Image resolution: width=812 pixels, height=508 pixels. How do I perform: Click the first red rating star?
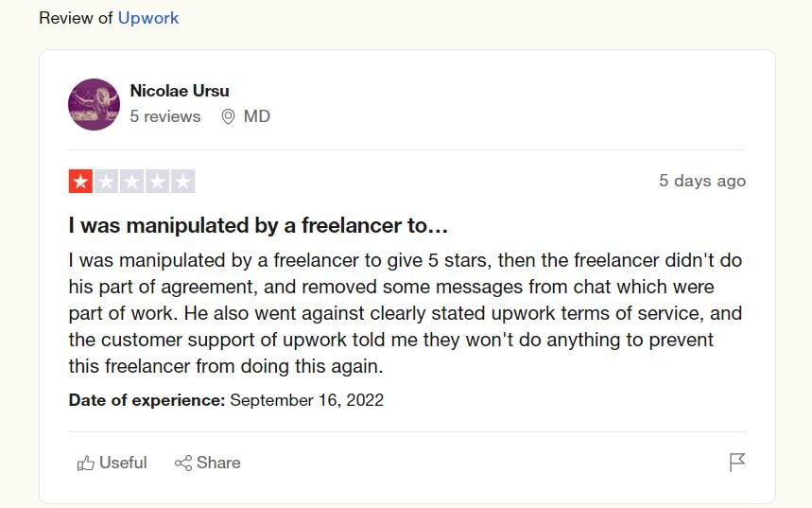pyautogui.click(x=80, y=182)
